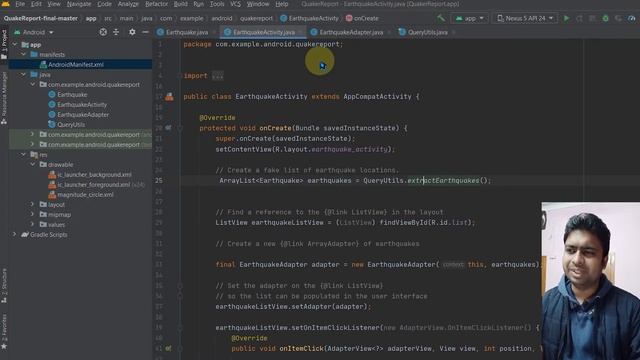Click the onCreate breadcrumb

362,18
